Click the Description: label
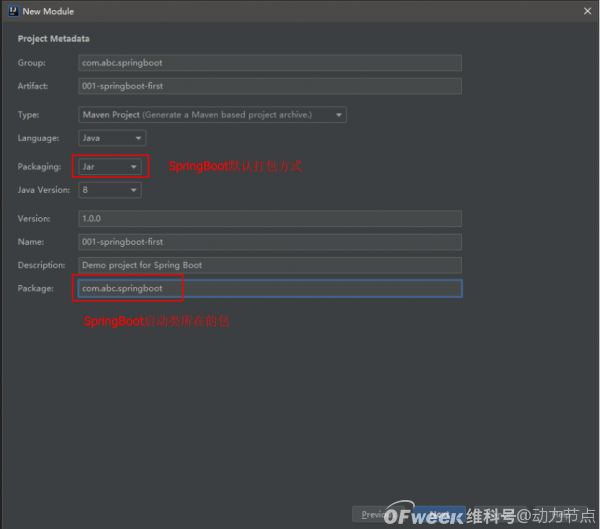 coord(41,265)
